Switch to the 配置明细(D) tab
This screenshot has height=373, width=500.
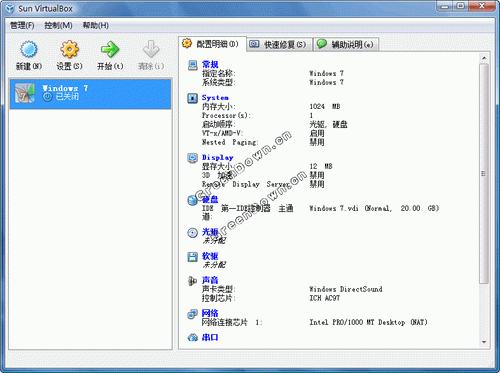pos(213,44)
